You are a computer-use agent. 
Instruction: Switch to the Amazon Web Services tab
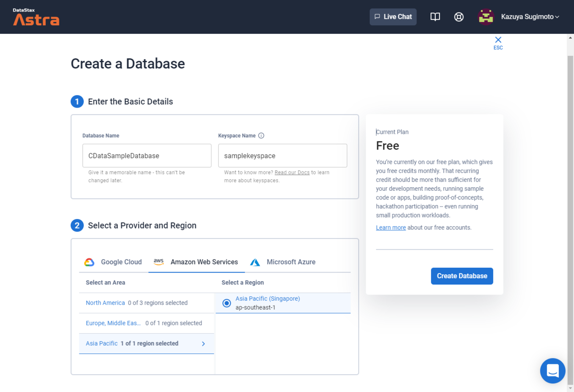coord(197,262)
